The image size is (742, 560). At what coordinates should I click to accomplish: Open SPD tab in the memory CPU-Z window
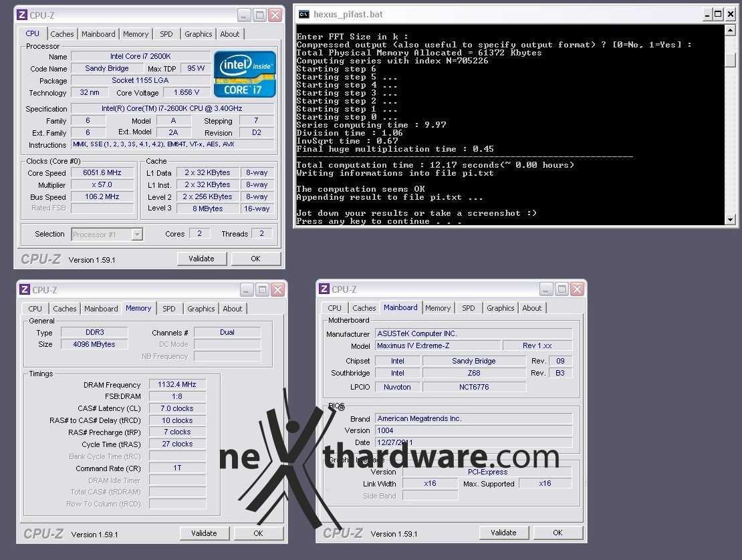point(169,309)
